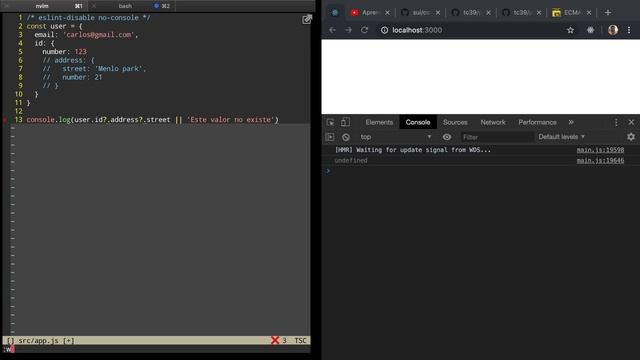This screenshot has width=640, height=360.
Task: Click the site info icon in address bar
Action: coord(384,30)
